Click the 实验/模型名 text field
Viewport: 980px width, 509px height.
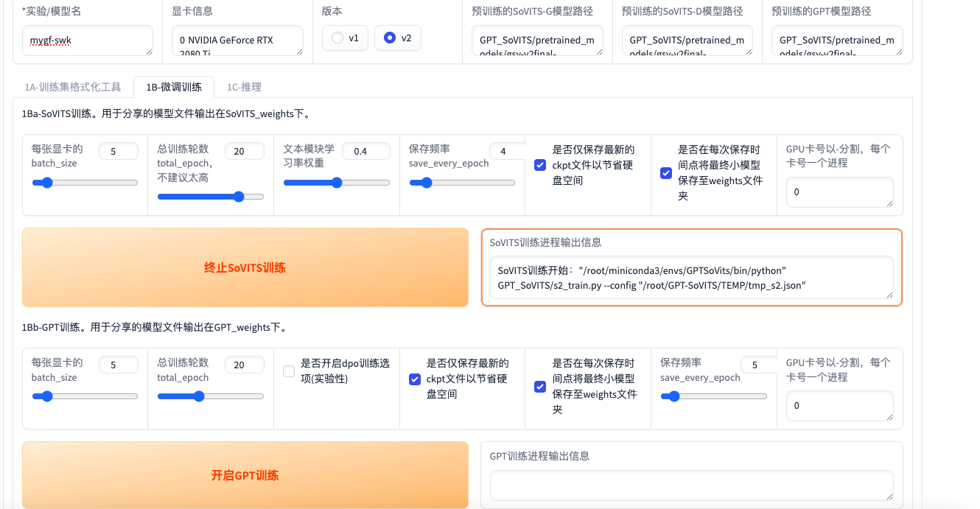[x=87, y=41]
